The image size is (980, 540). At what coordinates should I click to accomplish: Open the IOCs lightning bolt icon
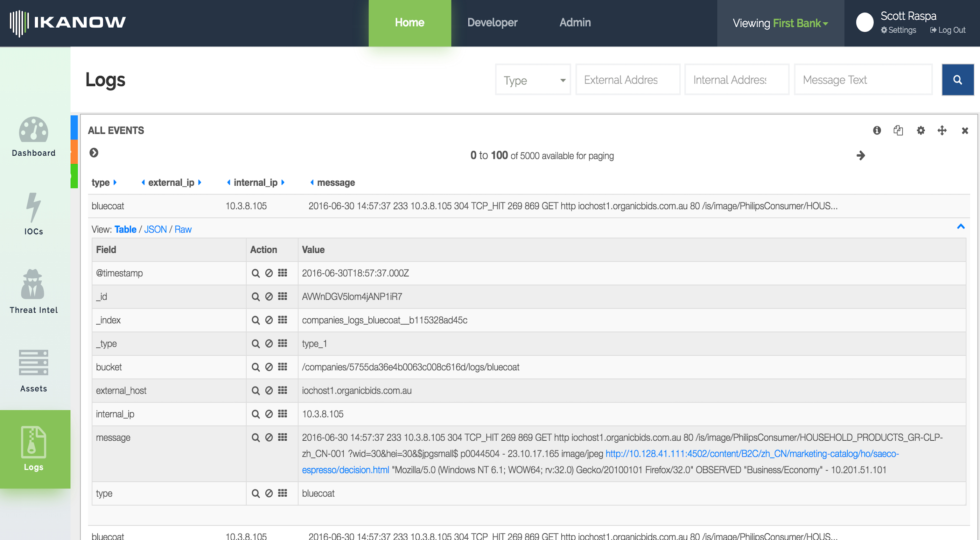(33, 207)
